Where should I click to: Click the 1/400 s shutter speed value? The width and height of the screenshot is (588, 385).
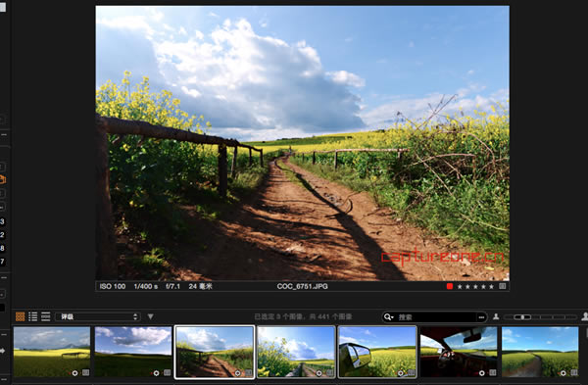click(145, 286)
